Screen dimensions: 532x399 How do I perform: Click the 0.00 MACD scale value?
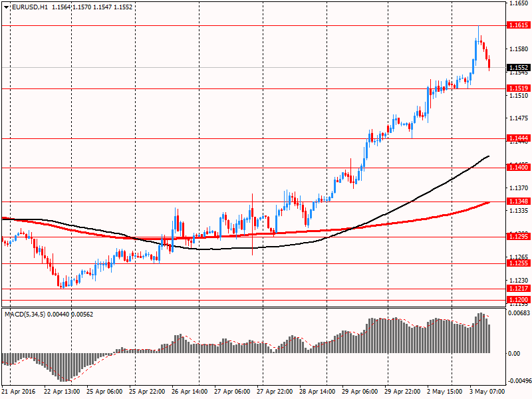(514, 354)
